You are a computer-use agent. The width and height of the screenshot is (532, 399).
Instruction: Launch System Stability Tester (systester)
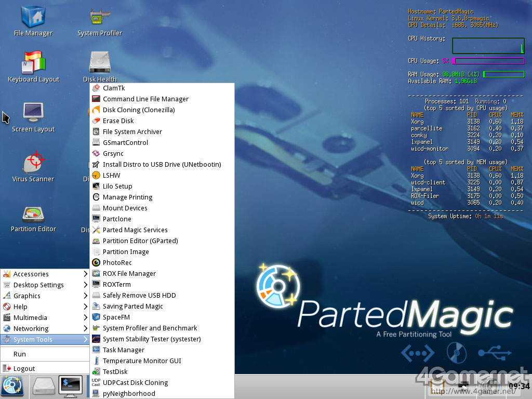162,339
